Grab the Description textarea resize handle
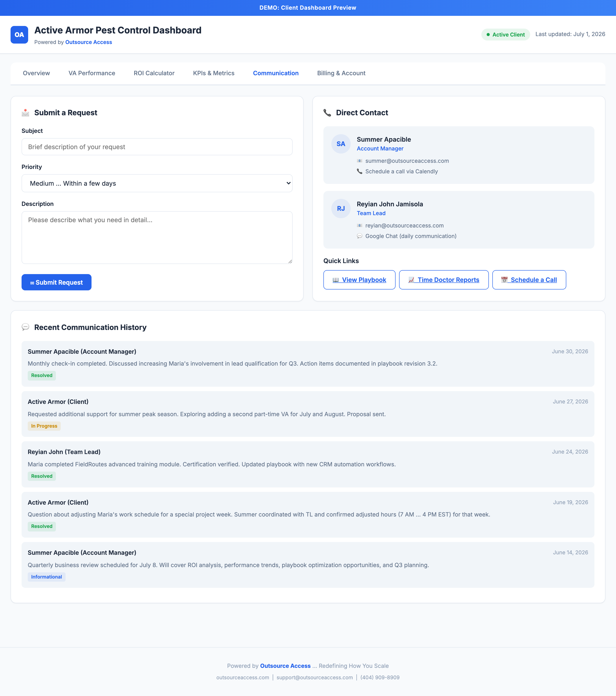This screenshot has height=696, width=616. point(290,261)
